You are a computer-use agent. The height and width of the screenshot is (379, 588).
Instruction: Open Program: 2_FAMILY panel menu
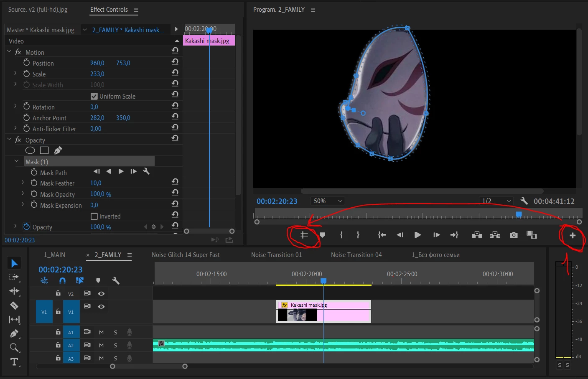pos(313,10)
